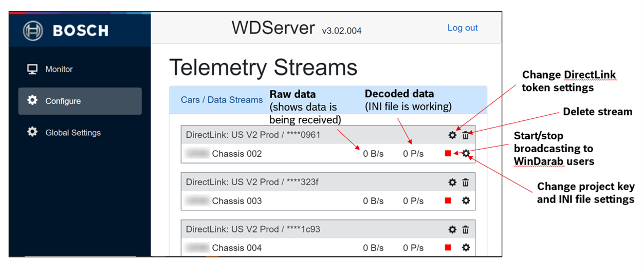Screen dimensions: 644x271
Task: Click the DirectLink: US V2 Prod / ****323f header
Action: pos(252,183)
